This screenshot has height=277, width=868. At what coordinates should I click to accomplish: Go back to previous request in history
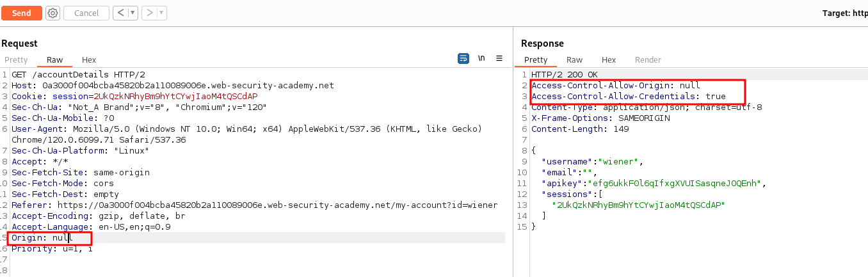point(120,13)
